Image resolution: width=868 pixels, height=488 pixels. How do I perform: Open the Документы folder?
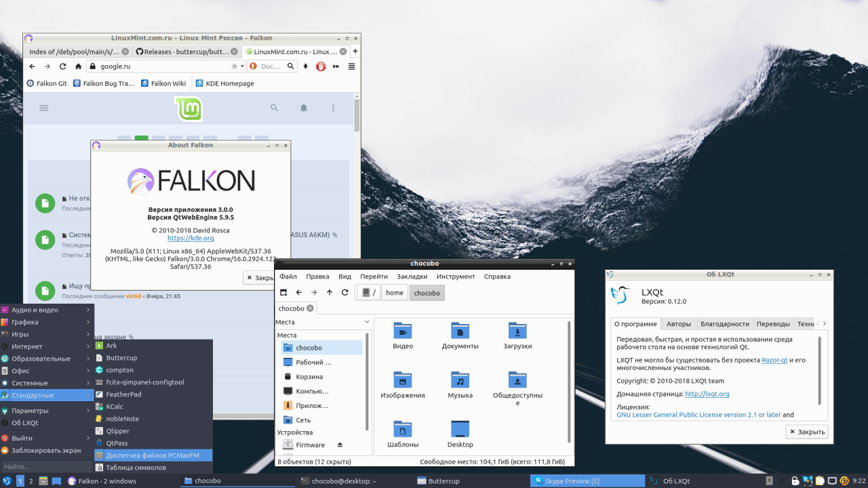460,336
